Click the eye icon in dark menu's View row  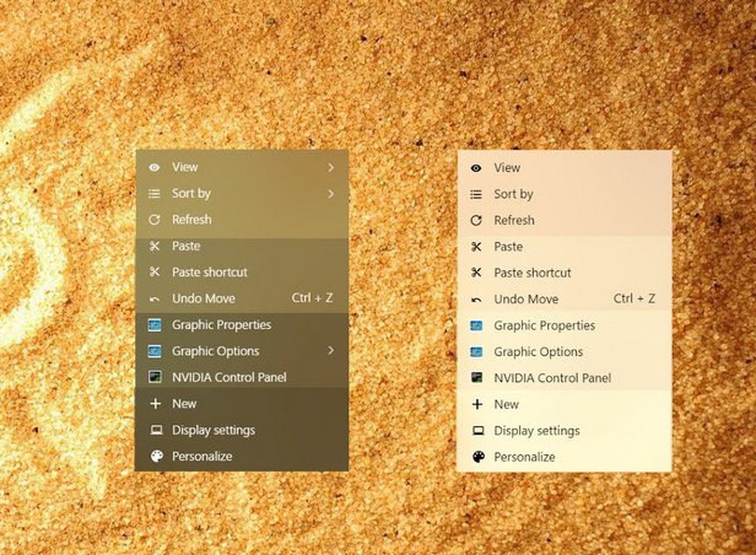[x=154, y=168]
